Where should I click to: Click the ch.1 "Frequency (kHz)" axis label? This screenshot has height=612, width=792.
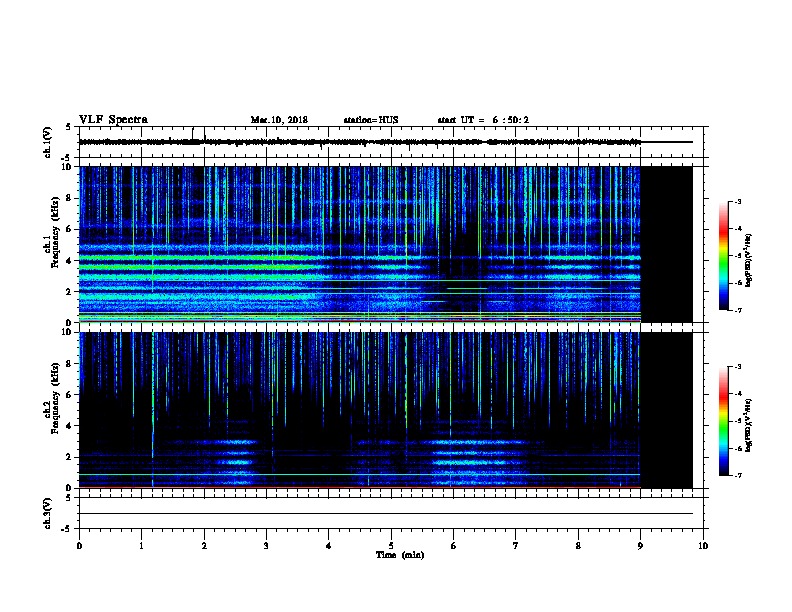pyautogui.click(x=56, y=232)
